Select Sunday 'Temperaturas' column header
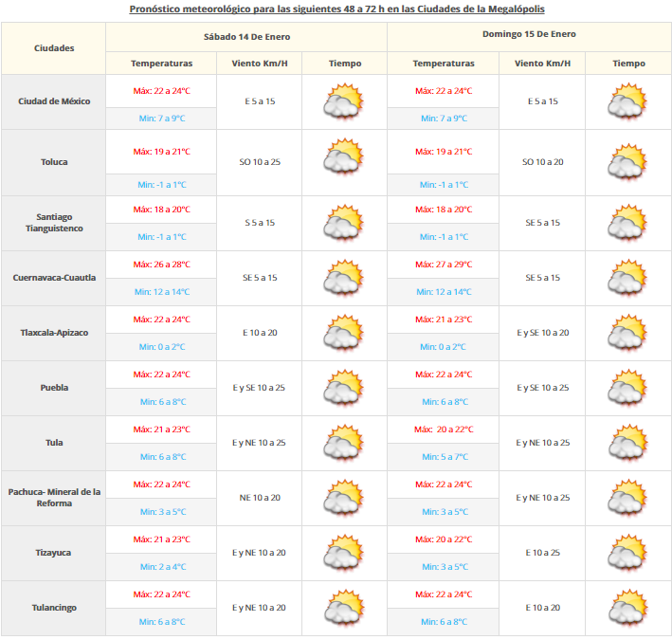 (444, 64)
